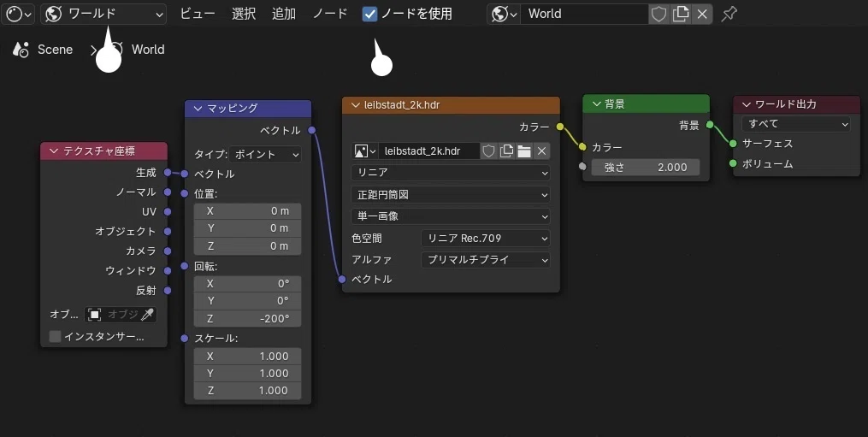Viewport: 868px width, 437px height.
Task: Toggle the pin icon in header
Action: point(729,14)
